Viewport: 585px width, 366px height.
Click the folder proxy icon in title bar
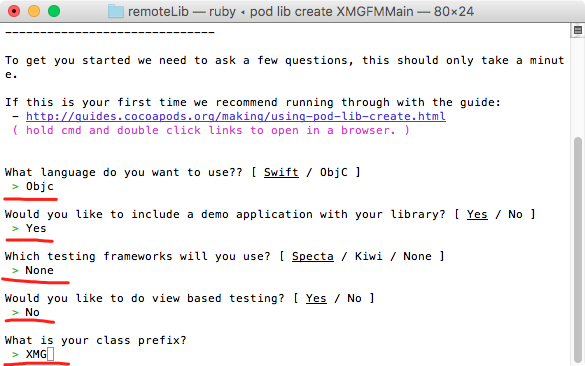(x=116, y=12)
